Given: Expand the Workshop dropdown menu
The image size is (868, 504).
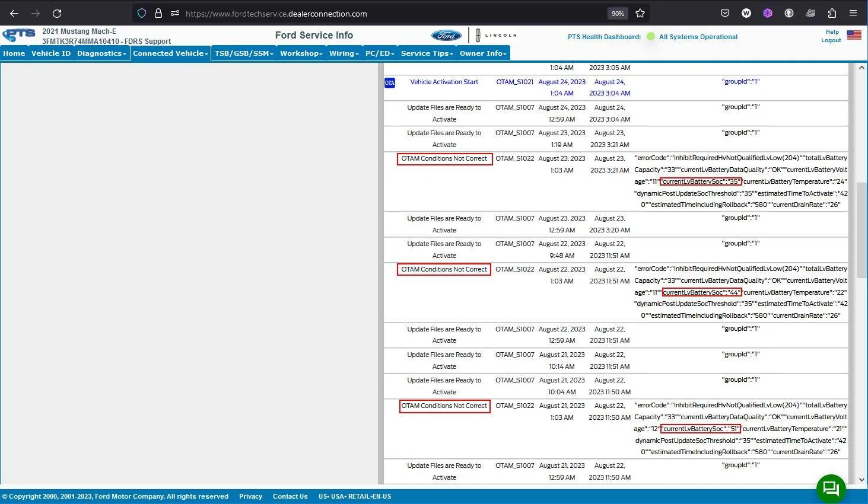Looking at the screenshot, I should (301, 53).
